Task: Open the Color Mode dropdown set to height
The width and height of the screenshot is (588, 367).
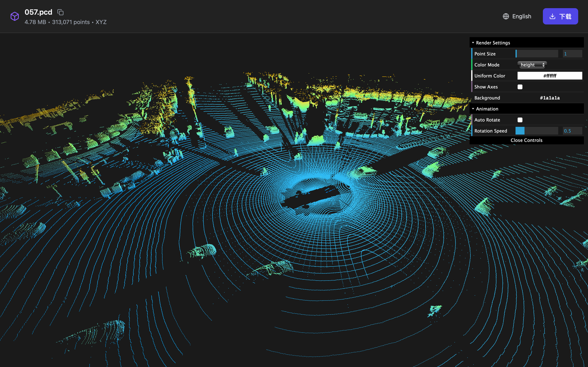Action: click(532, 65)
